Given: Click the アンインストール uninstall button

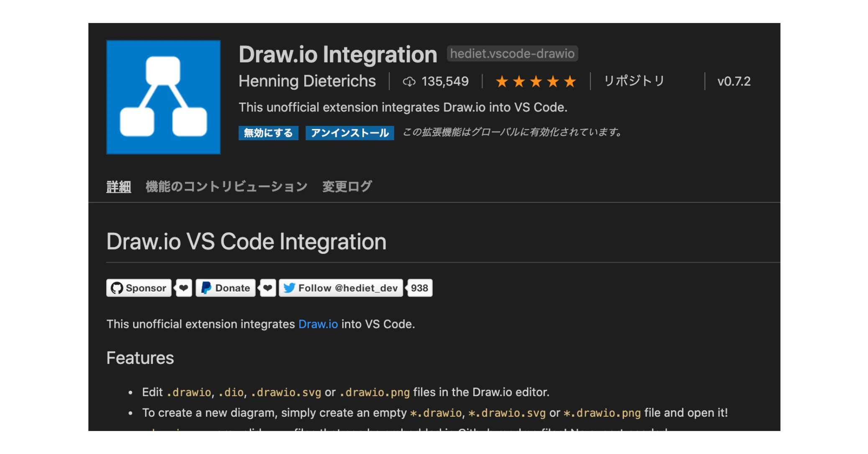Looking at the screenshot, I should click(350, 133).
